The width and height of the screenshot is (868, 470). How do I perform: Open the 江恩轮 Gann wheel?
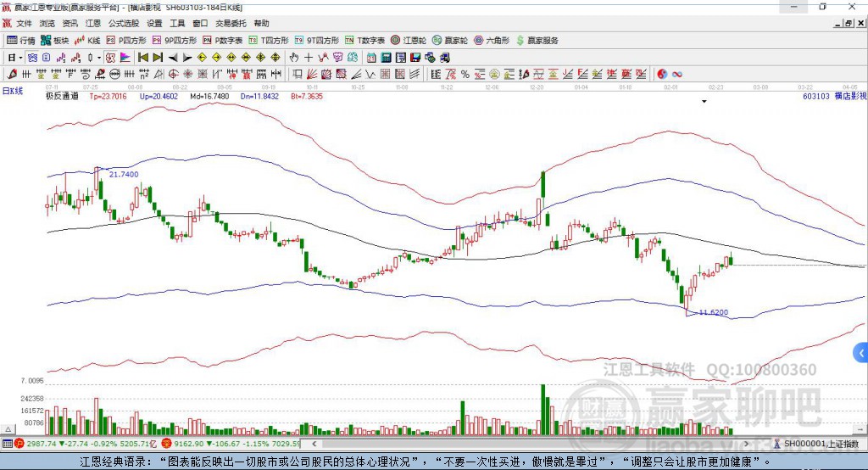409,41
